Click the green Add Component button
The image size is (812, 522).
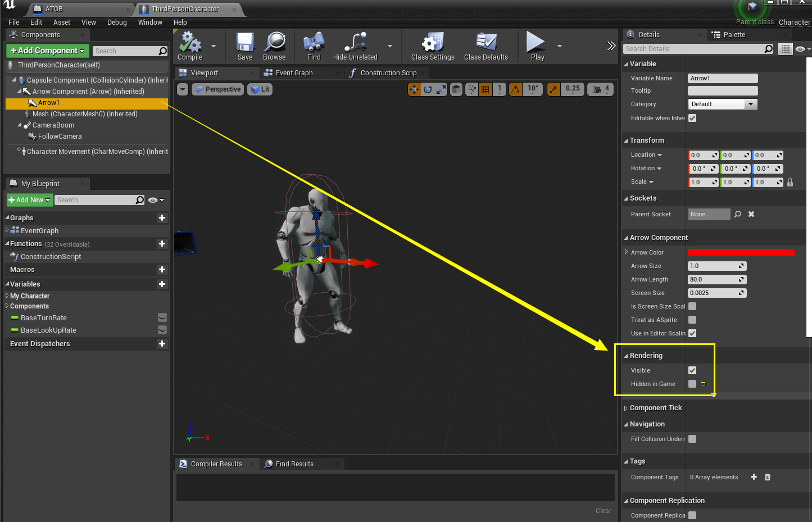(x=47, y=51)
